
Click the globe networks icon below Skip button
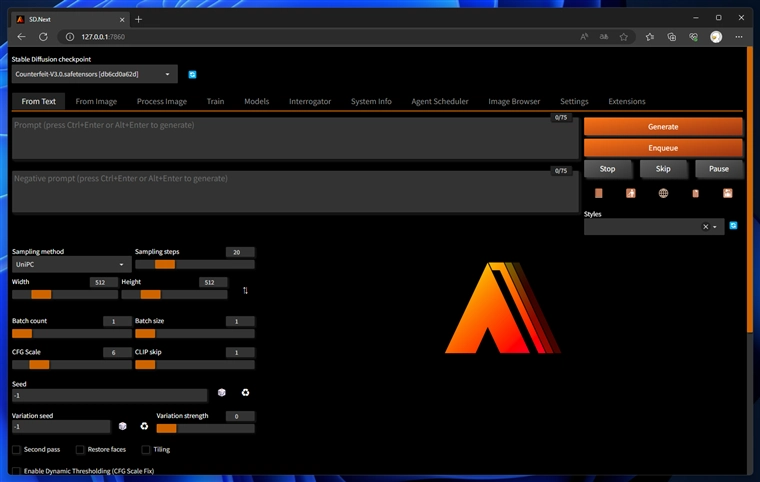[x=663, y=193]
